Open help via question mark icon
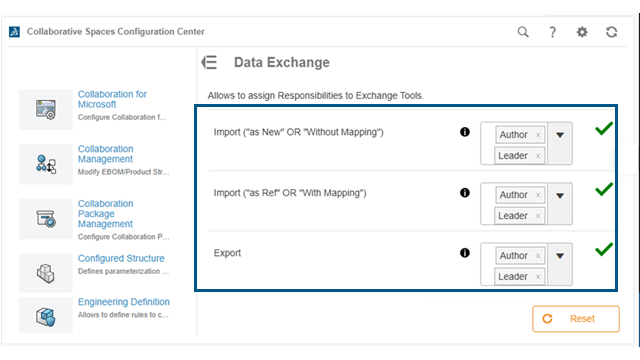 (552, 32)
